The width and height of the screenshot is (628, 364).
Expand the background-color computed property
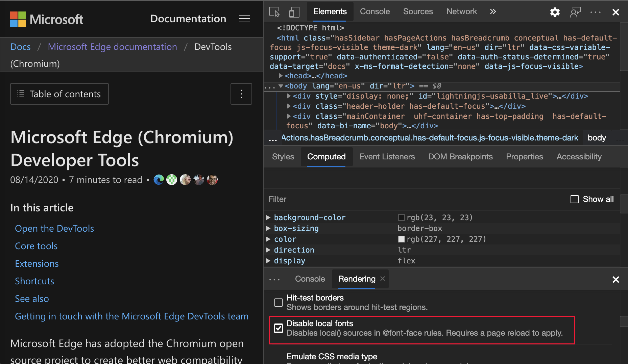coord(268,217)
